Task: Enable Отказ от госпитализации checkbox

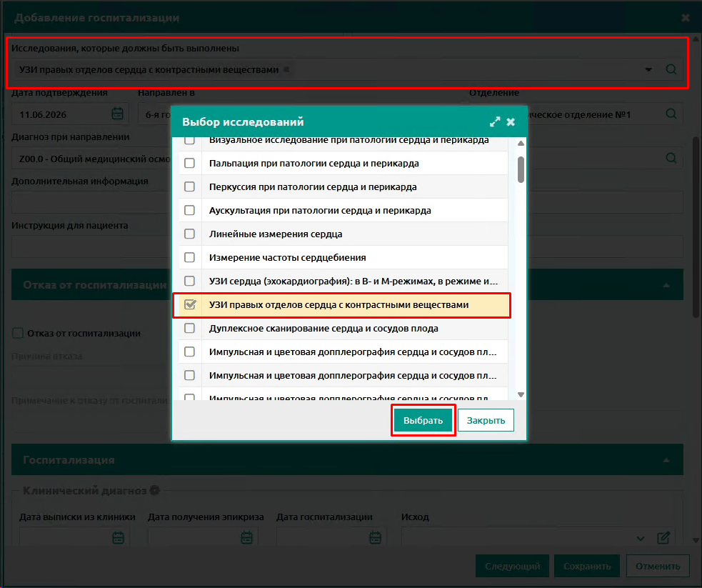Action: point(17,333)
